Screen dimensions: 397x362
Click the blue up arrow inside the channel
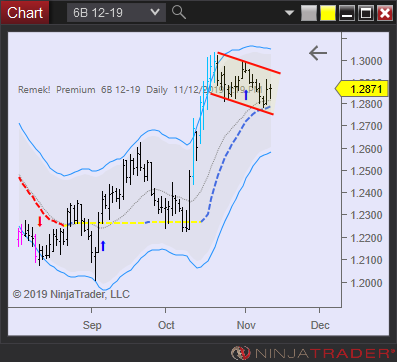246,95
